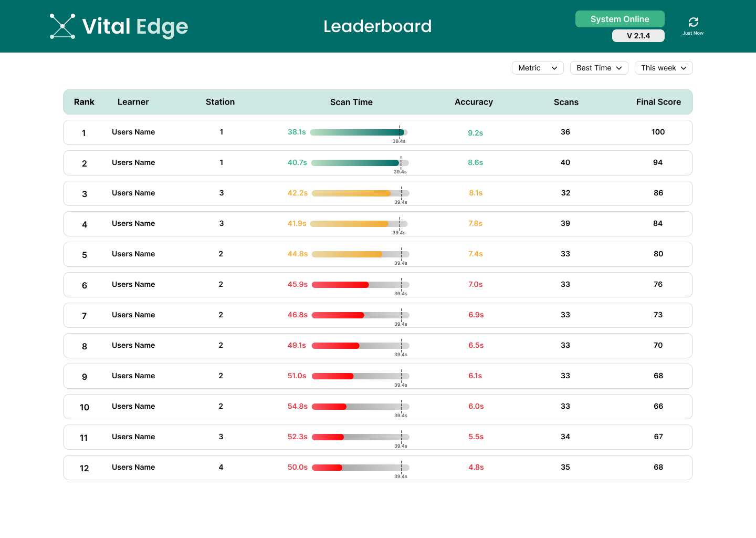This screenshot has width=756, height=538.
Task: Open the This week period dropdown
Action: 664,68
